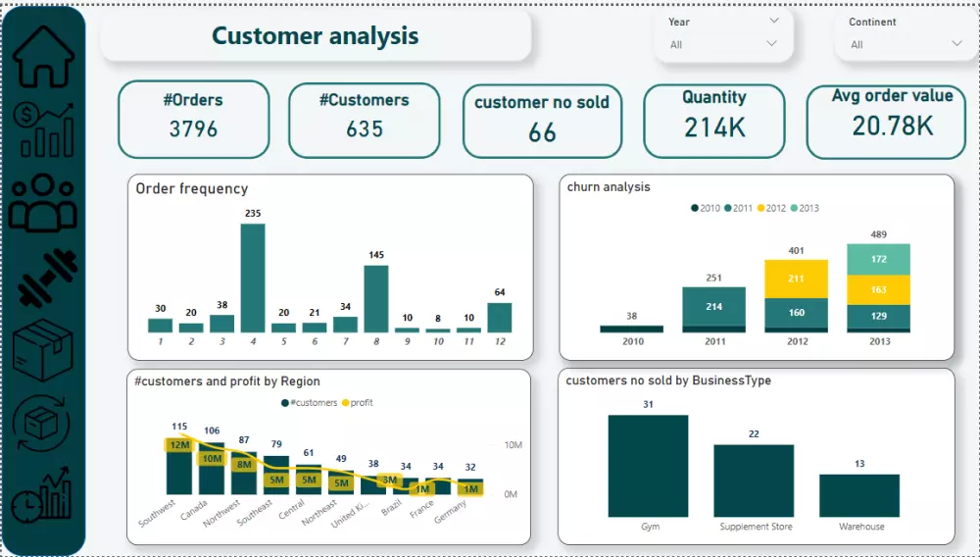Open the clock and bar chart icon
The height and width of the screenshot is (557, 980).
pyautogui.click(x=43, y=493)
